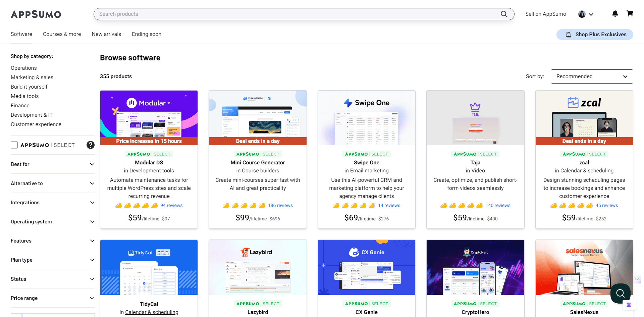Click the AppSumo Select badge on zcal
Image resolution: width=644 pixels, height=317 pixels.
click(584, 154)
